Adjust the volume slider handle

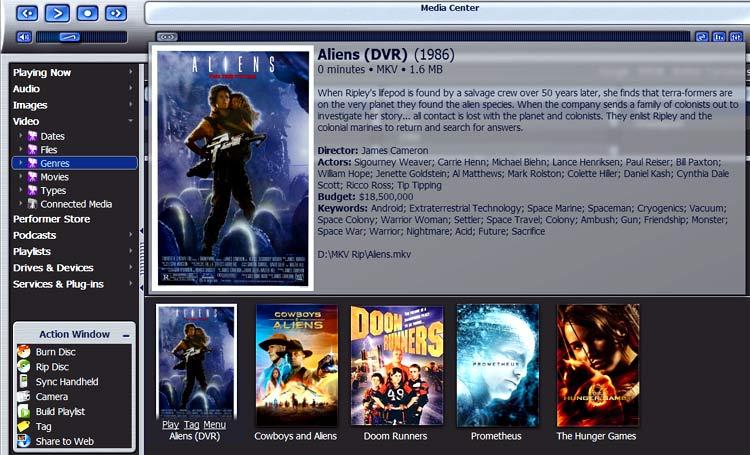tap(69, 37)
